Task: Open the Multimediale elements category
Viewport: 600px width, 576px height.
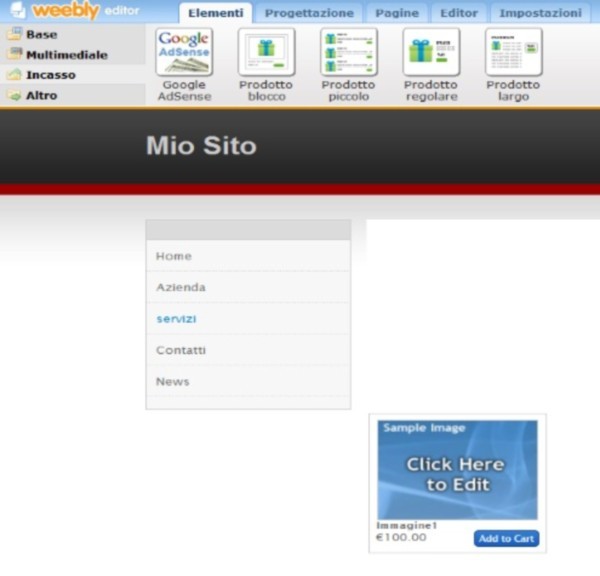Action: coord(66,55)
